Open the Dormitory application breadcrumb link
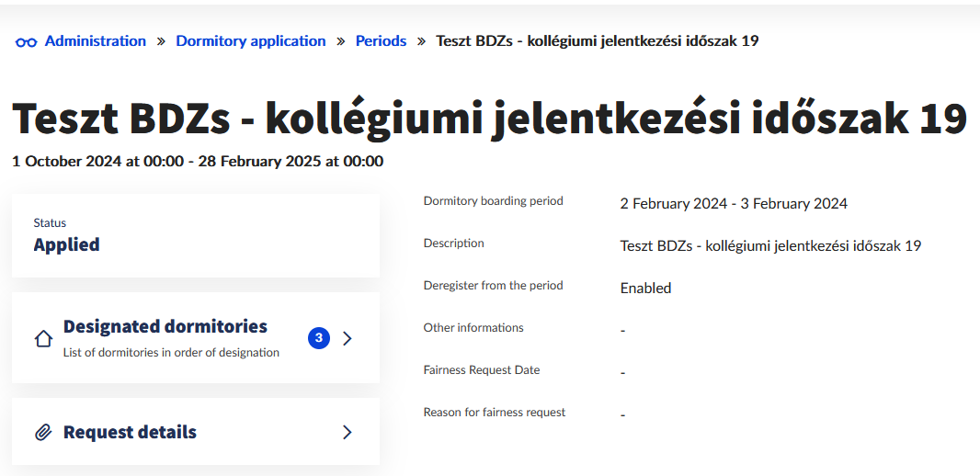Image resolution: width=980 pixels, height=476 pixels. [x=250, y=41]
